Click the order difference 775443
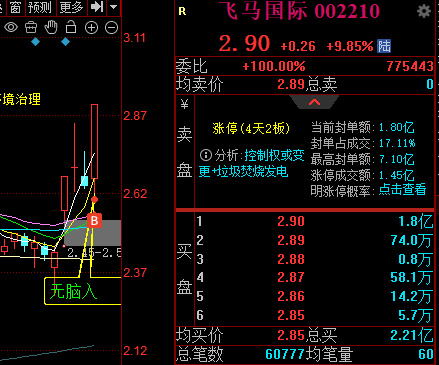The height and width of the screenshot is (365, 439). tap(410, 66)
